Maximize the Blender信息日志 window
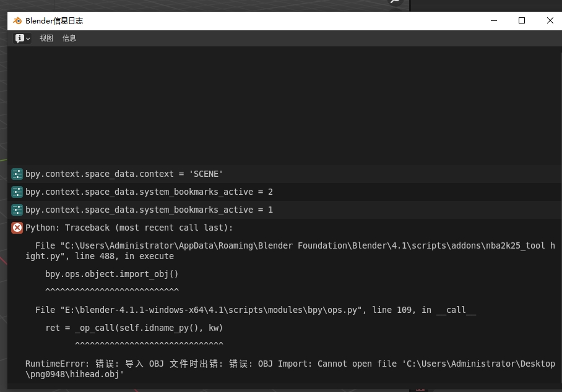Screen dimensions: 562x392 pos(522,21)
